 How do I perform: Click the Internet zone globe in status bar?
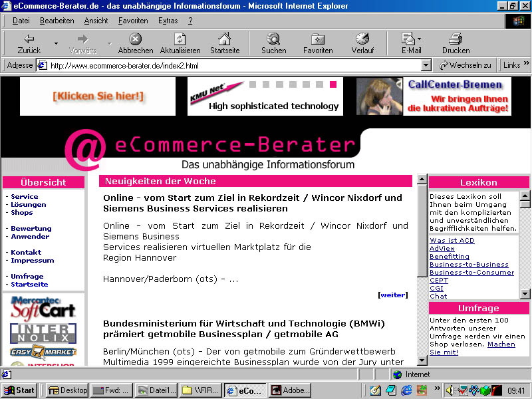397,374
